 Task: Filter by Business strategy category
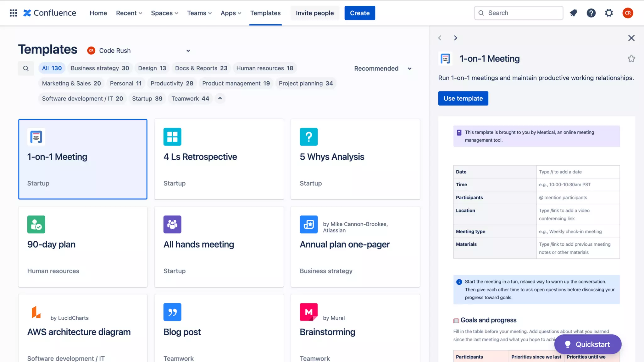pyautogui.click(x=100, y=68)
